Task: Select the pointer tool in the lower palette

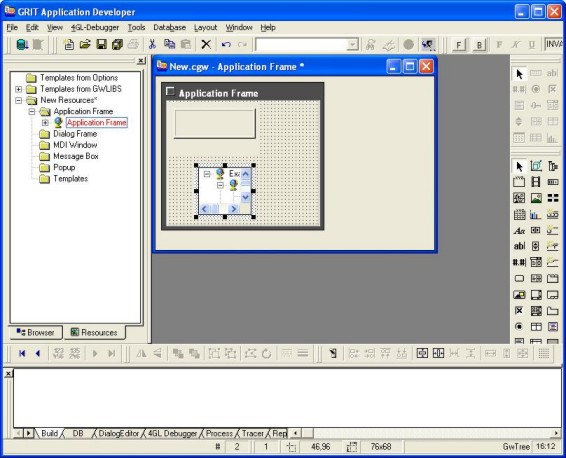Action: point(519,166)
